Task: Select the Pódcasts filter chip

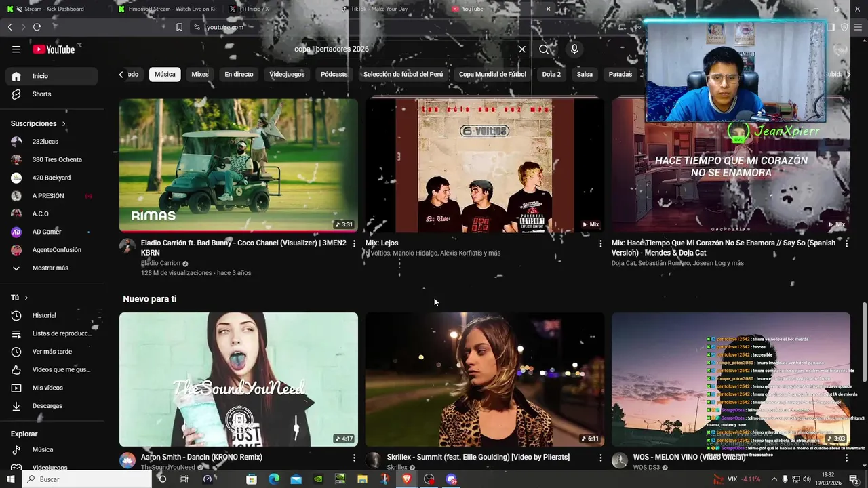Action: 334,75
